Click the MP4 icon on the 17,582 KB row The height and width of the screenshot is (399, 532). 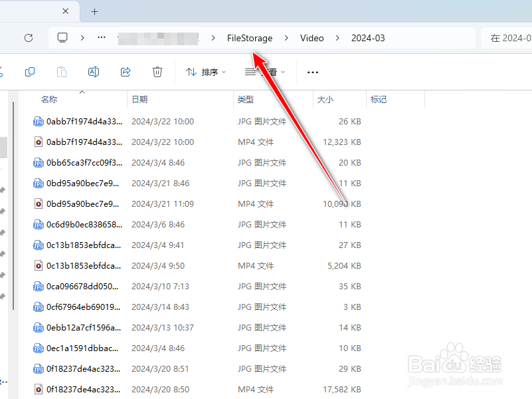pyautogui.click(x=39, y=390)
